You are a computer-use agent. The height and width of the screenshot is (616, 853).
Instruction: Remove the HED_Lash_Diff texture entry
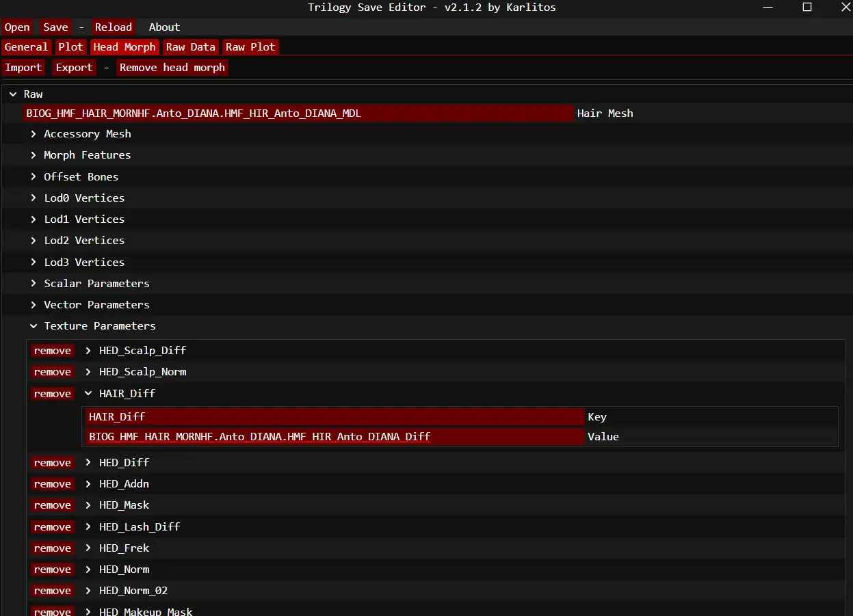pos(52,527)
